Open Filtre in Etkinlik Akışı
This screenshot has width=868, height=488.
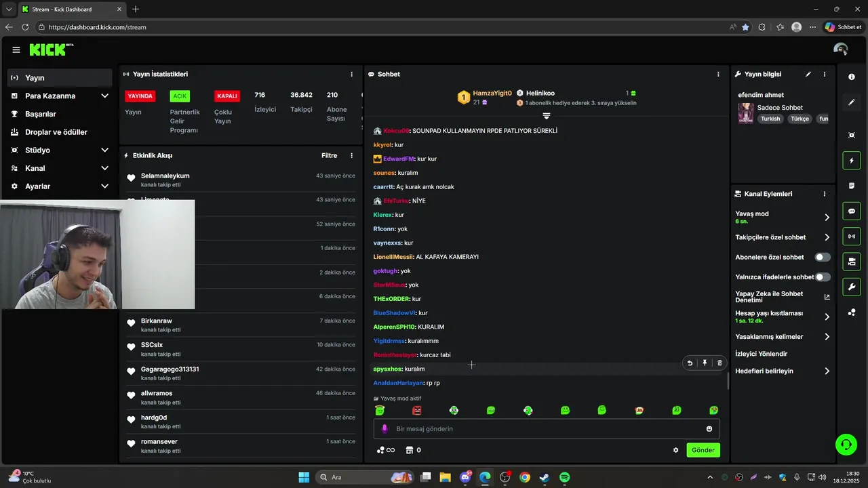[329, 155]
